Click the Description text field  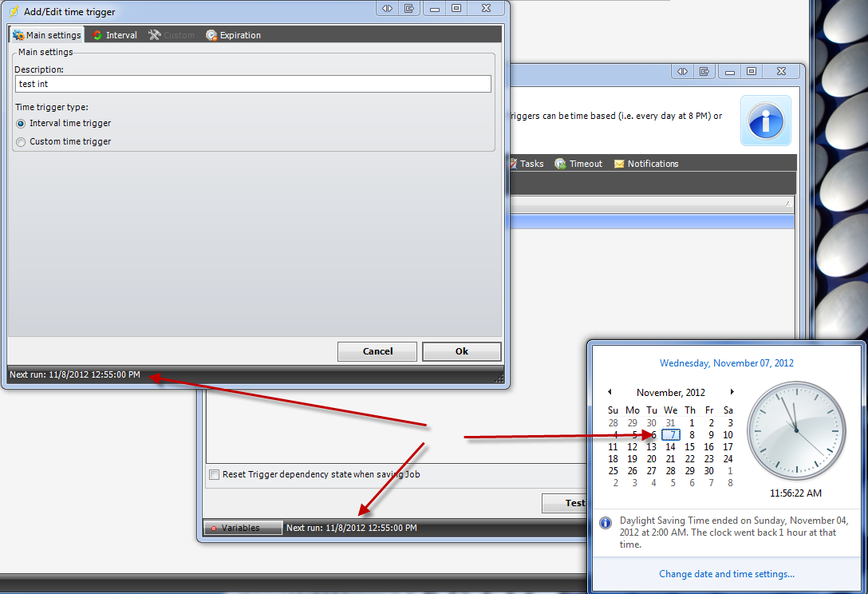click(x=253, y=84)
